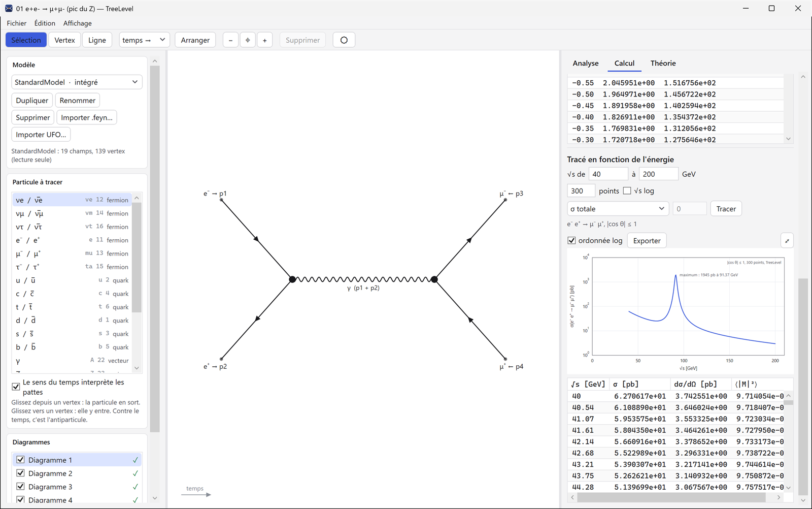Click the √s minimum field showing 40
Image resolution: width=812 pixels, height=509 pixels.
[x=608, y=174]
